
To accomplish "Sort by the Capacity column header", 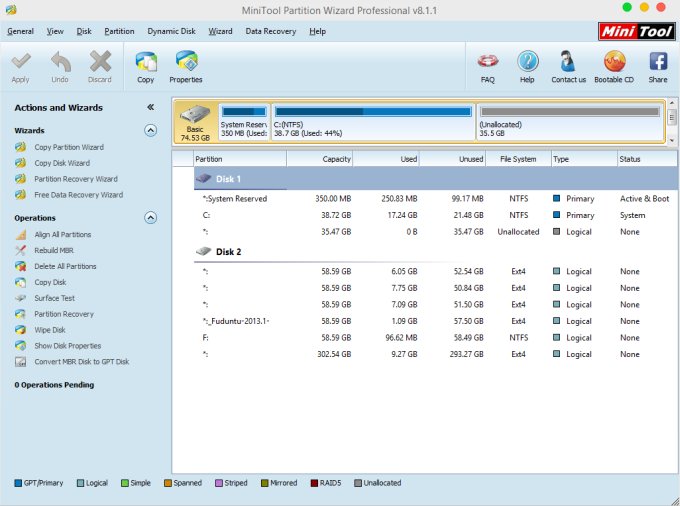I will click(320, 159).
